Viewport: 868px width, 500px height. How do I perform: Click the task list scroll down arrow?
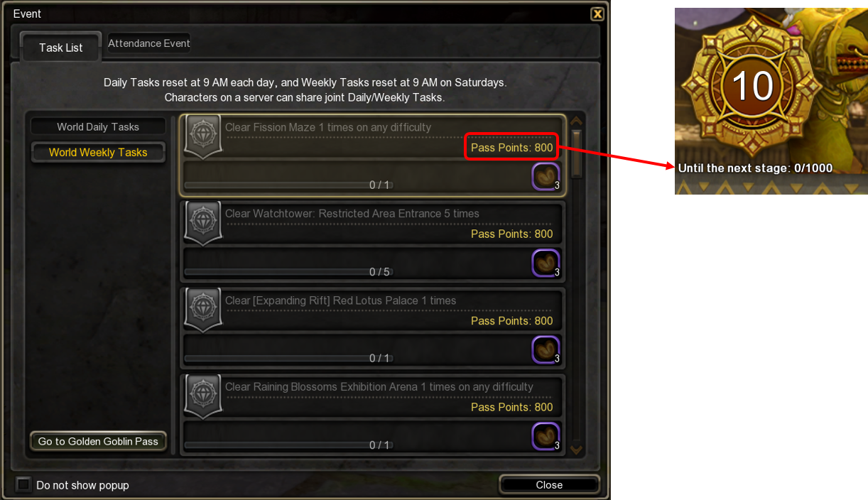pos(576,449)
